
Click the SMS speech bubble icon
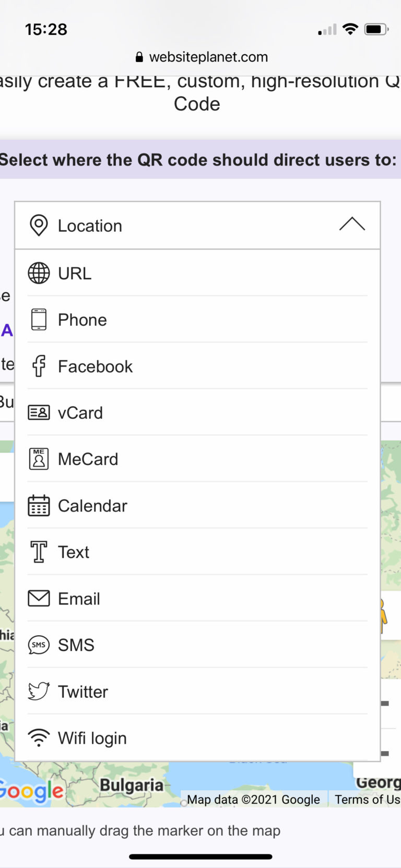pyautogui.click(x=39, y=645)
